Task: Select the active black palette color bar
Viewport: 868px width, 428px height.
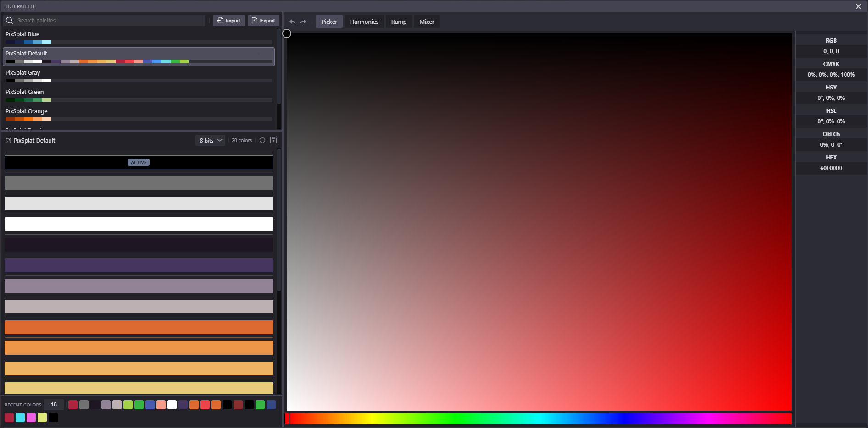Action: coord(139,162)
